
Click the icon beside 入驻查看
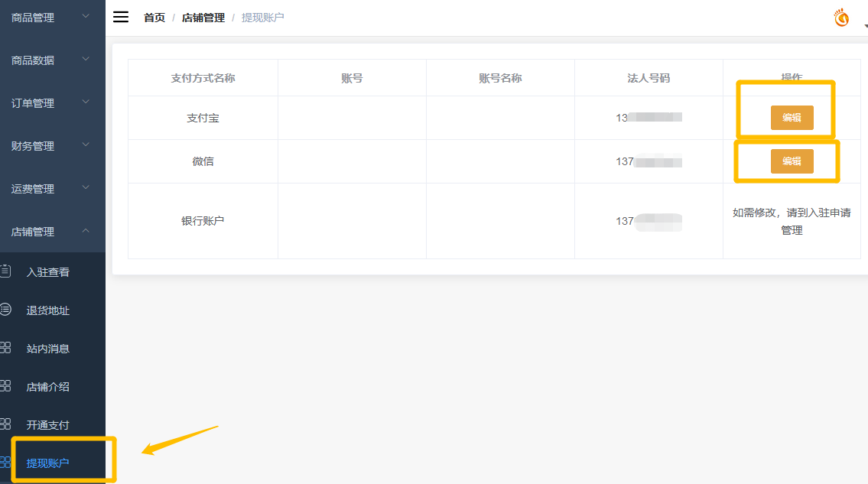click(x=5, y=271)
